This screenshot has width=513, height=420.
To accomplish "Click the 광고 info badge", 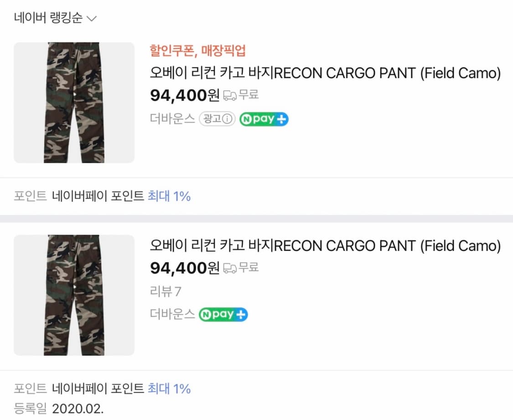I will [217, 119].
